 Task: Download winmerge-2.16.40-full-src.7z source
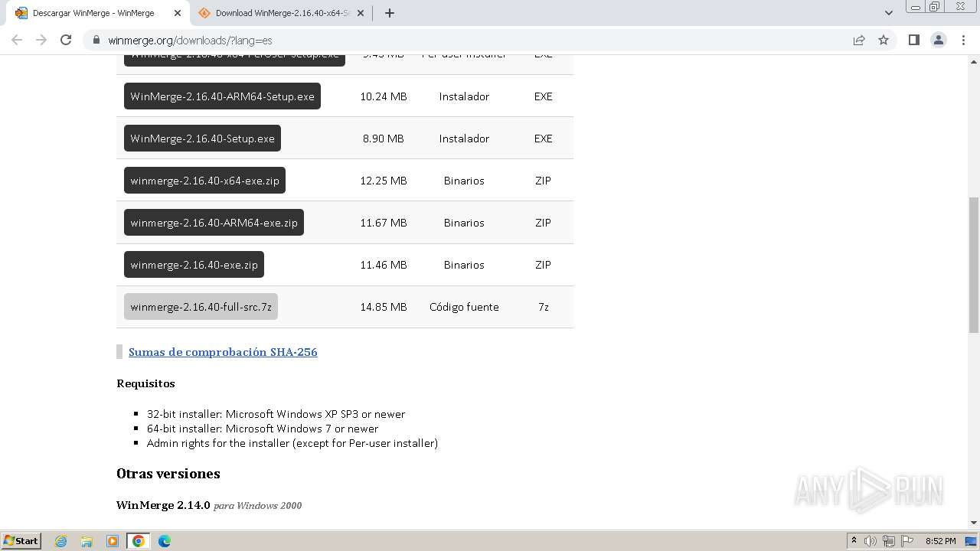(x=201, y=307)
